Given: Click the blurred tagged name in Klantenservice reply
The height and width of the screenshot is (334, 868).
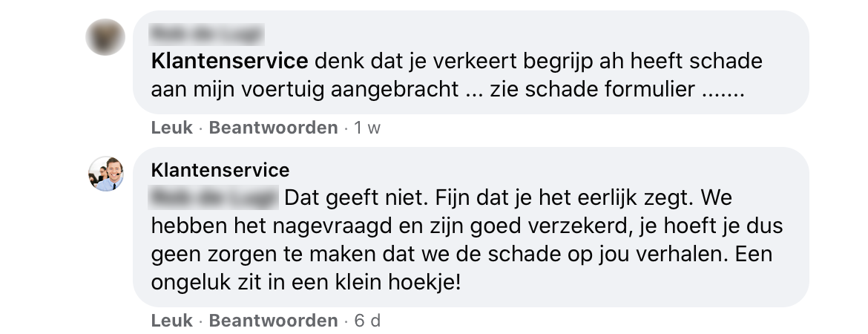Looking at the screenshot, I should 214,197.
